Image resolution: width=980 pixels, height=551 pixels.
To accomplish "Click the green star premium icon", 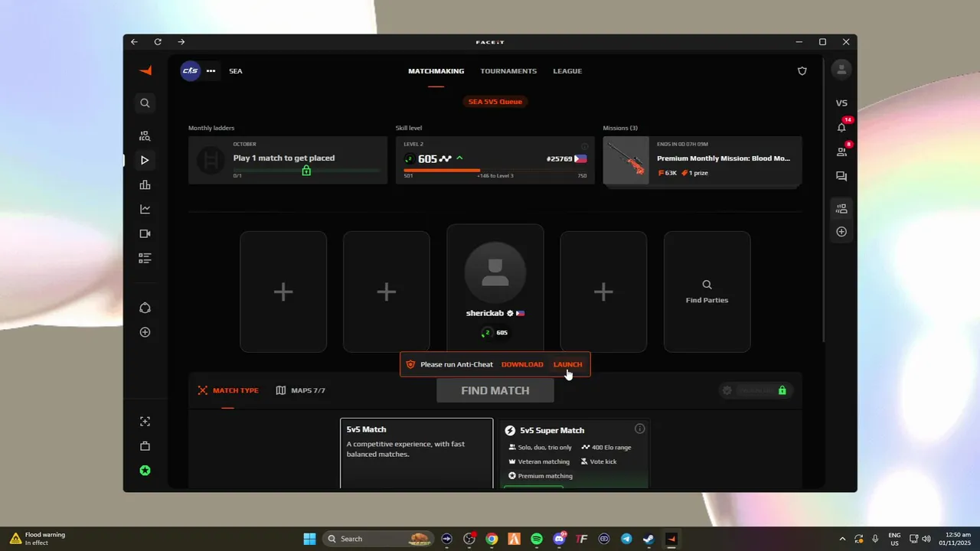I will point(145,471).
